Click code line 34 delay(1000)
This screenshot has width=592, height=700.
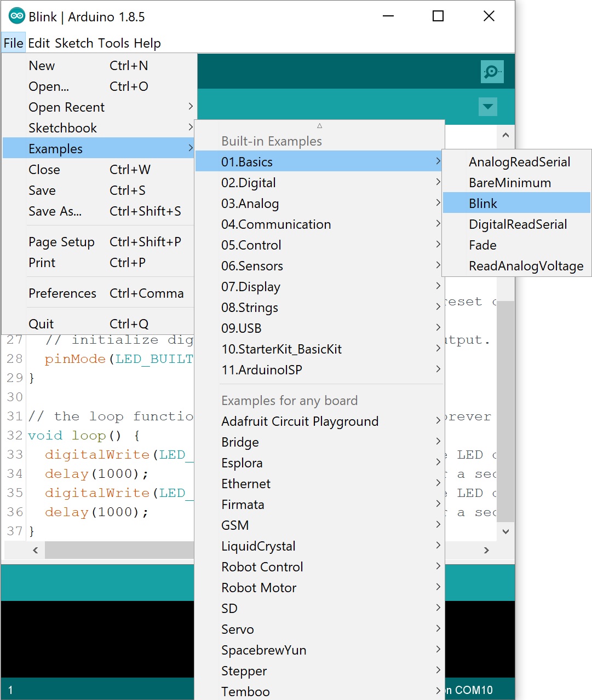(96, 473)
